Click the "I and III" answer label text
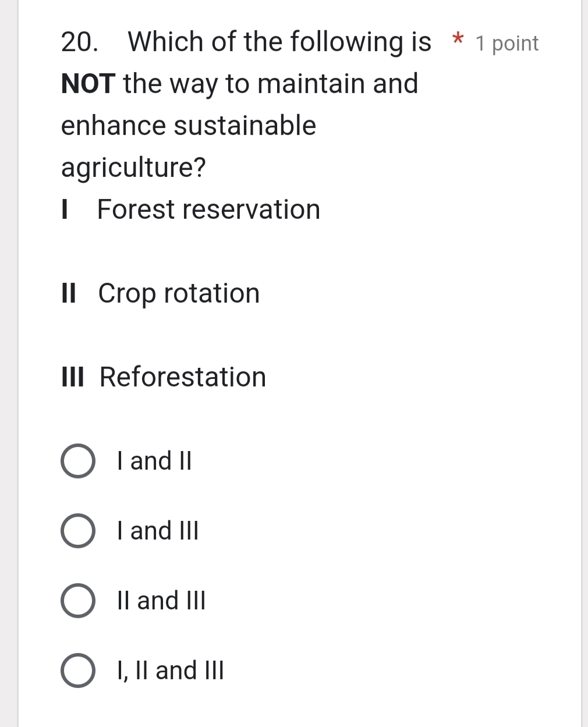588x727 pixels. tap(158, 530)
